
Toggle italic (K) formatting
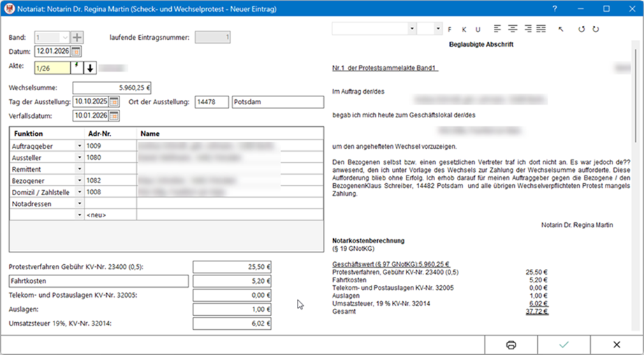[464, 29]
